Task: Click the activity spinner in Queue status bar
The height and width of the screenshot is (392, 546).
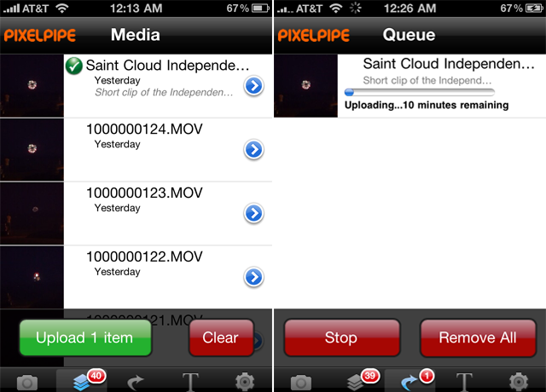Action: click(356, 8)
